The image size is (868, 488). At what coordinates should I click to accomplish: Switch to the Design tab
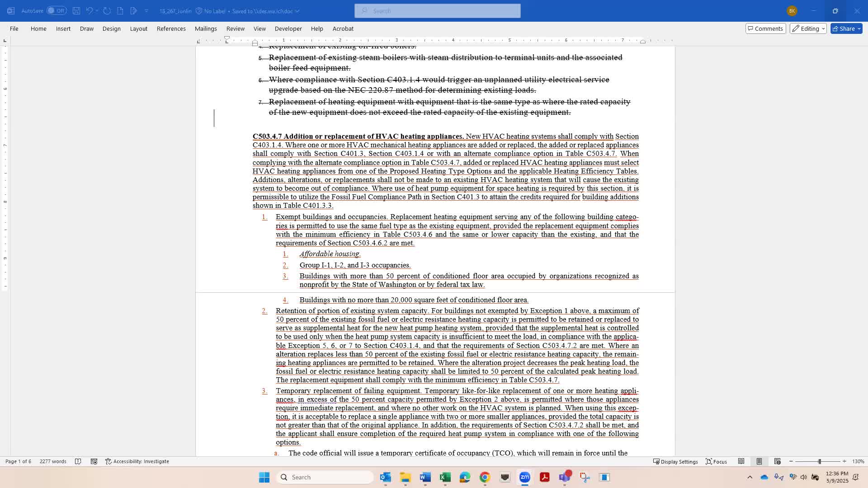pos(112,28)
